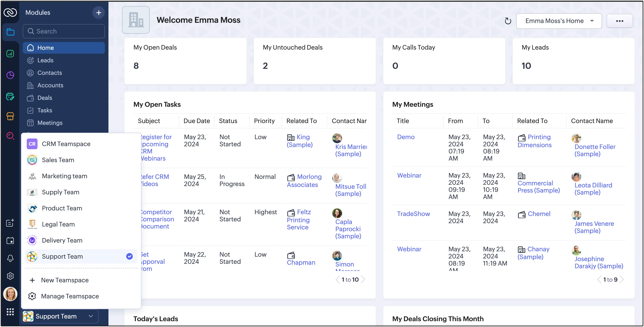Screen dimensions: 644x327
Task: Open the analytics chart icon in left rail
Action: pos(10,54)
